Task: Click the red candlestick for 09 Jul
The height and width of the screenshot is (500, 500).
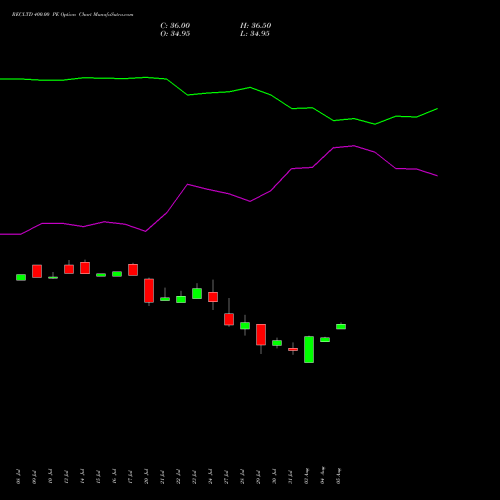Action: (x=37, y=271)
